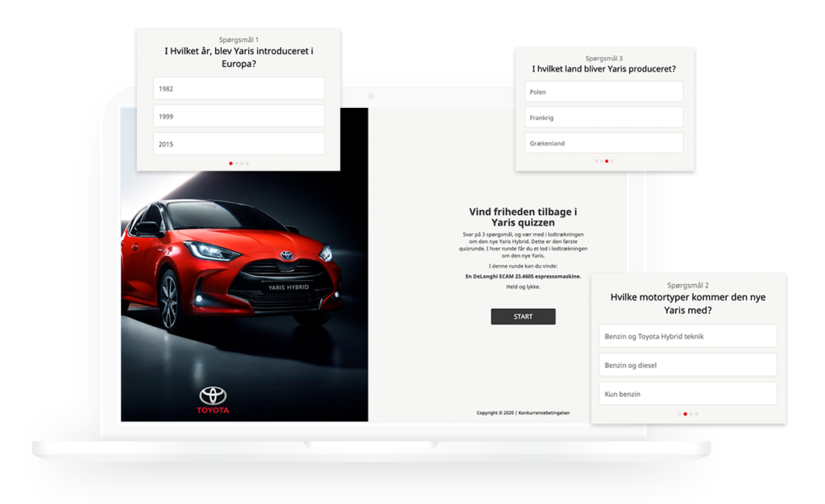Choose the Frankrig answer option
The image size is (825, 504).
coord(604,118)
